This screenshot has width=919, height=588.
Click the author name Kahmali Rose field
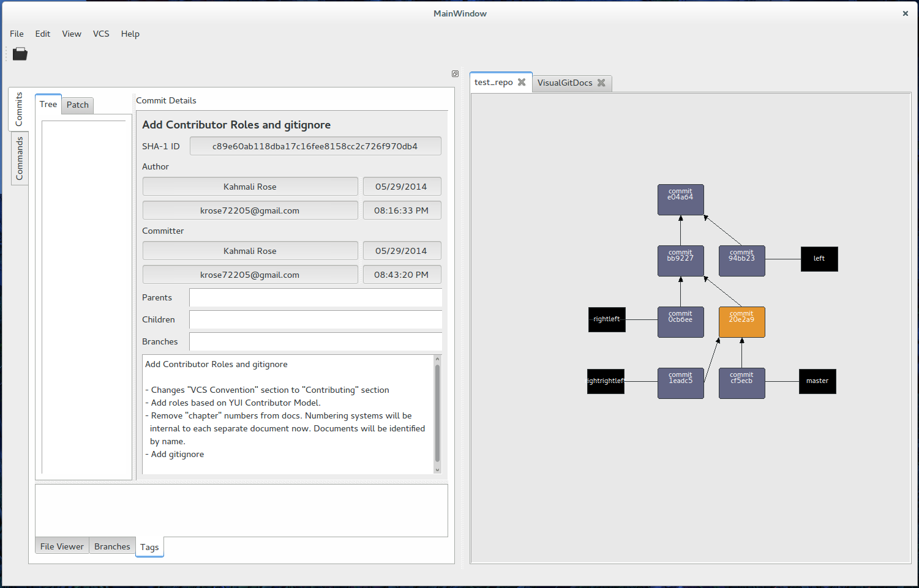pos(250,187)
